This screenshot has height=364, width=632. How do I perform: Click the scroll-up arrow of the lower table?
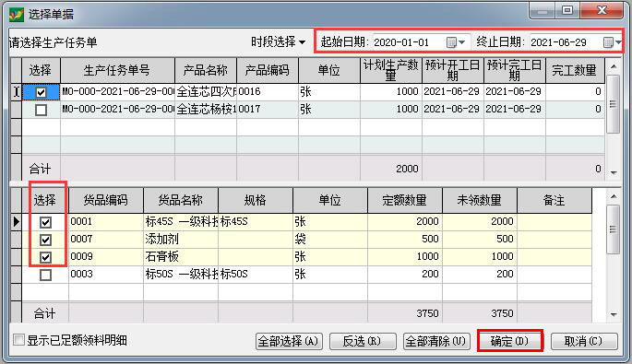point(614,196)
